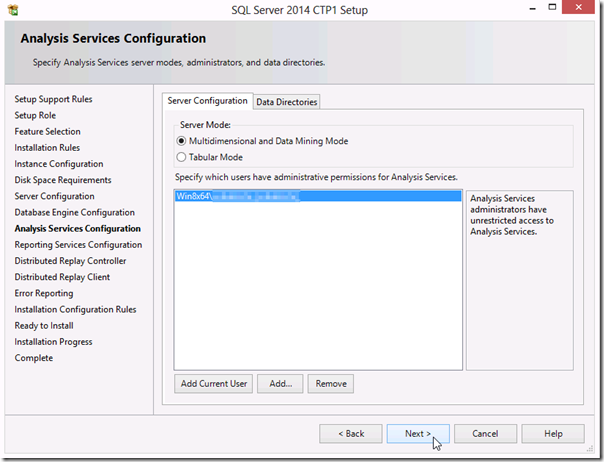The image size is (604, 462).
Task: Click the Remove button
Action: point(331,384)
